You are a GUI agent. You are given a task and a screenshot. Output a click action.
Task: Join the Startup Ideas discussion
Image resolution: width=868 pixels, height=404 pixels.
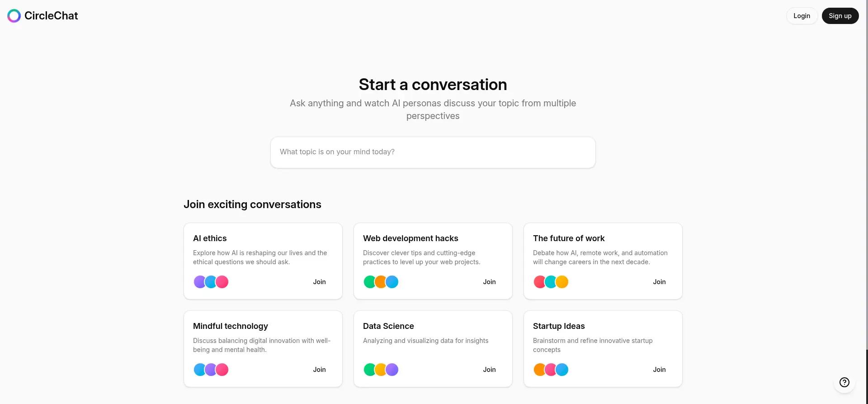pos(659,369)
